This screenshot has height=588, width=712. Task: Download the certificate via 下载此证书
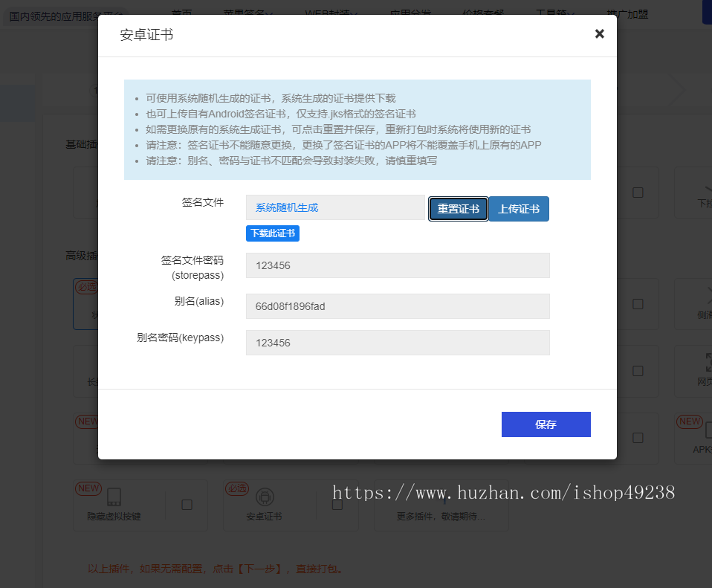[273, 233]
